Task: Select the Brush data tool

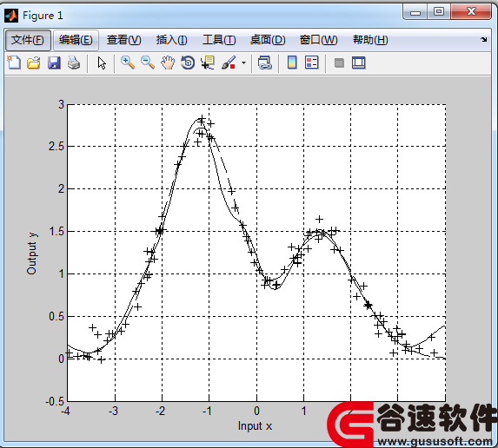Action: (229, 63)
